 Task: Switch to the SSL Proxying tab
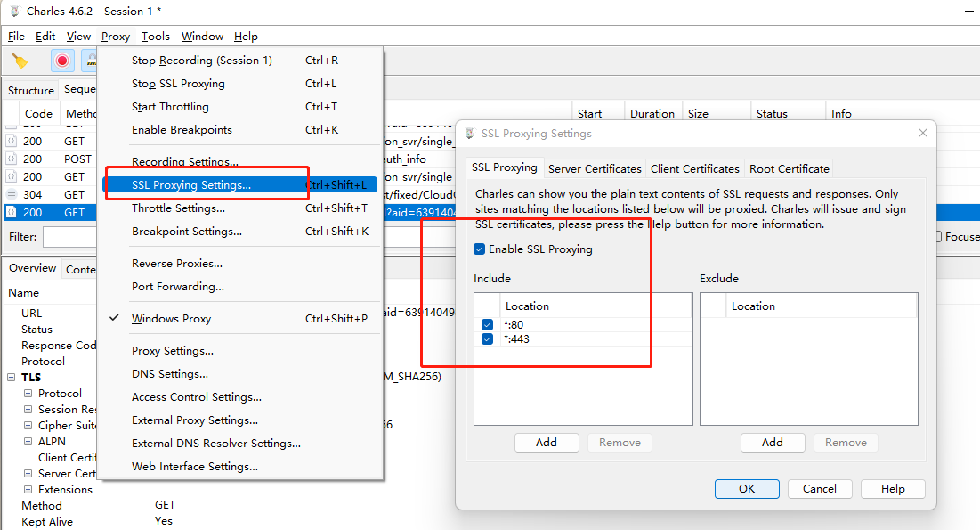[x=505, y=167]
